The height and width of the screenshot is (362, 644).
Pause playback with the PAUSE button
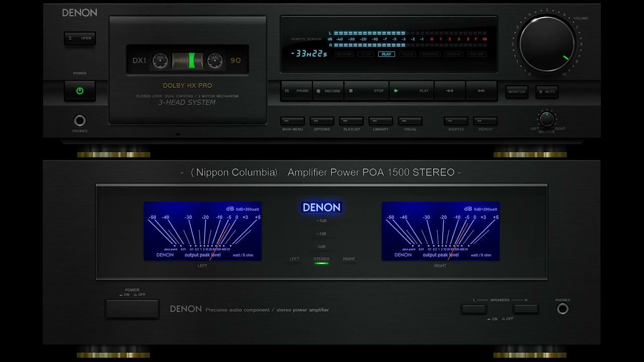[297, 91]
